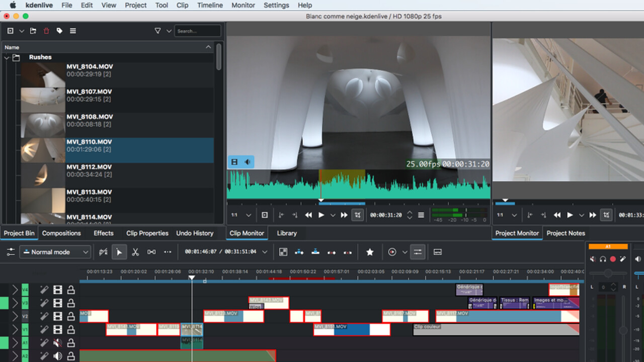The image size is (644, 362).
Task: Click the red Delete clip trash icon
Action: (x=46, y=31)
